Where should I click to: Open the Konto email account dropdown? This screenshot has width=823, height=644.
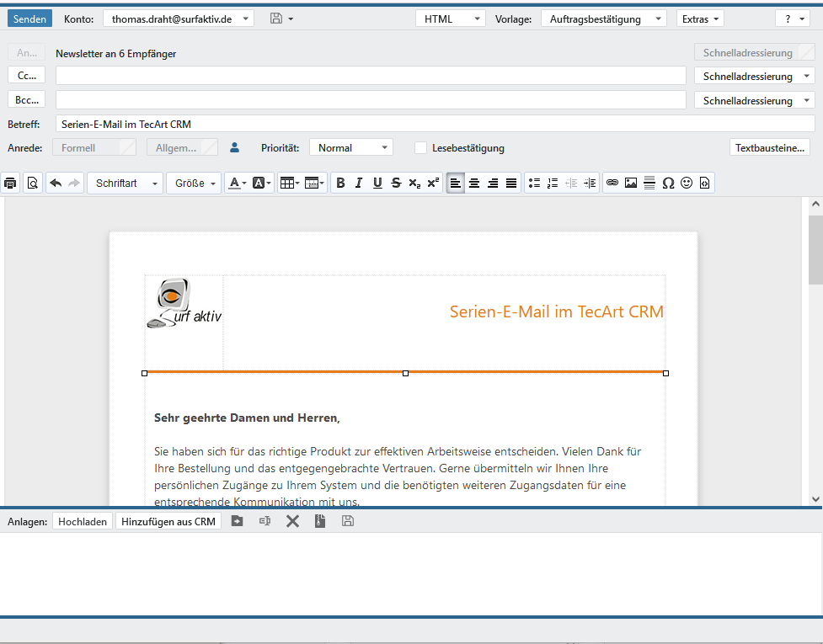[x=178, y=19]
